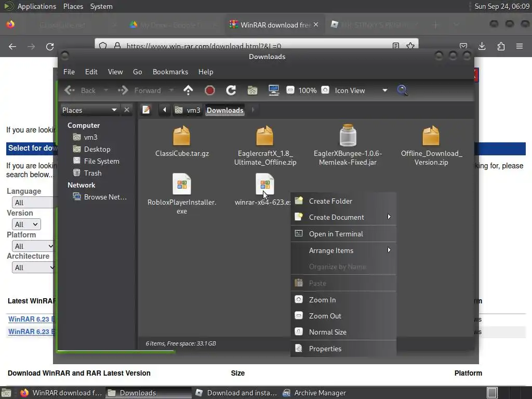Open the Architecture dropdown on WinRAR page
This screenshot has height=399, width=532.
(33, 268)
